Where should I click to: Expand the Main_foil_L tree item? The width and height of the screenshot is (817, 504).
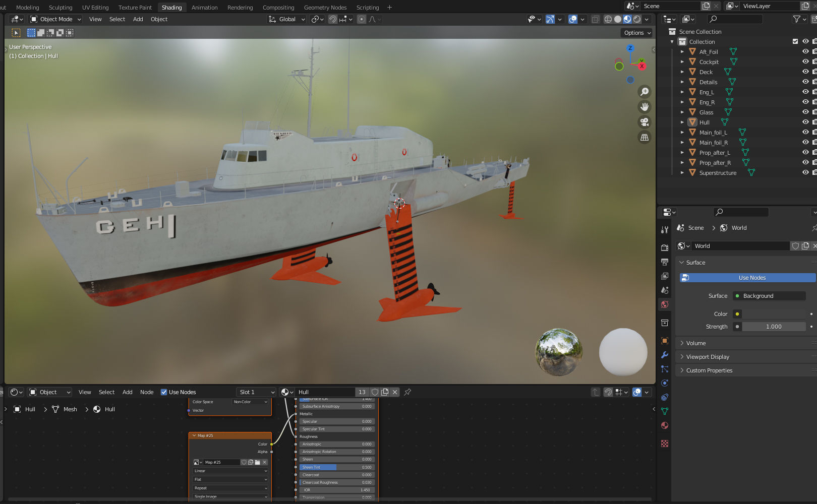point(682,132)
